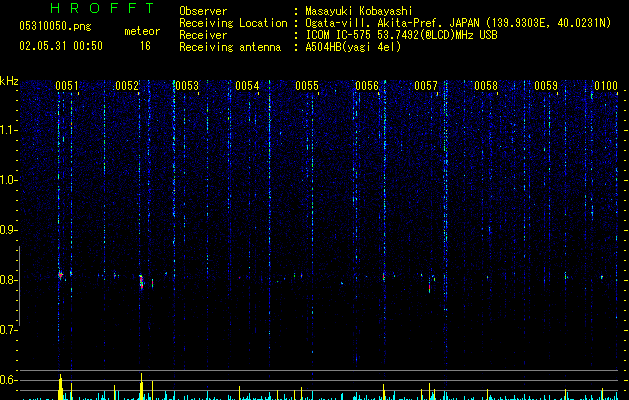The height and width of the screenshot is (400, 629).
Task: Click the 0053 time label
Action: coord(187,86)
